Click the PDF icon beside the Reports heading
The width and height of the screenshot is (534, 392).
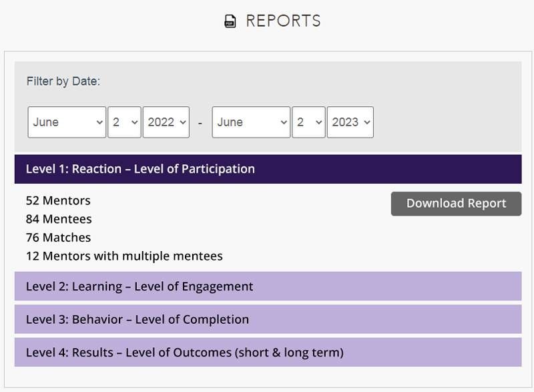(230, 22)
